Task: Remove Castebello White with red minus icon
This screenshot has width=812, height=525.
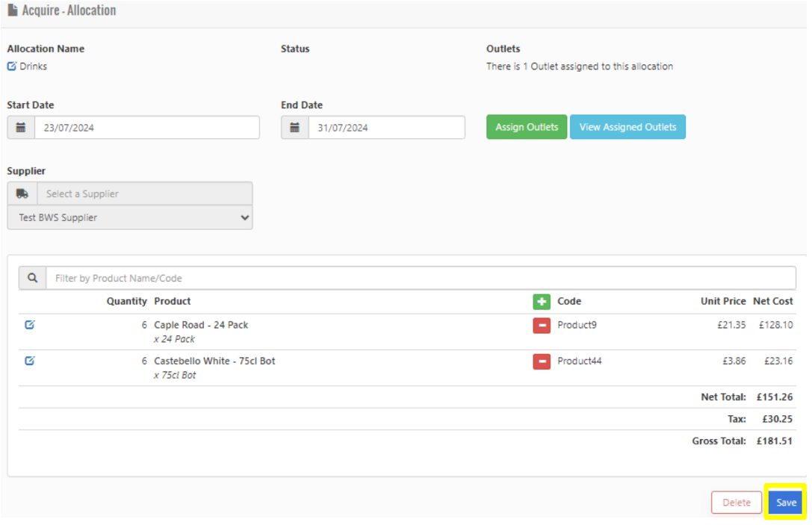Action: pyautogui.click(x=542, y=361)
